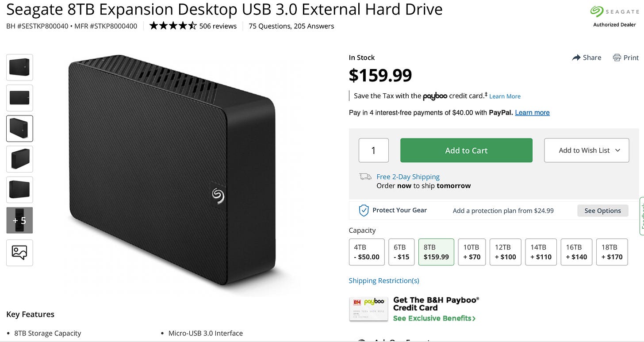Click the free shipping truck icon
The width and height of the screenshot is (644, 342).
point(365,177)
